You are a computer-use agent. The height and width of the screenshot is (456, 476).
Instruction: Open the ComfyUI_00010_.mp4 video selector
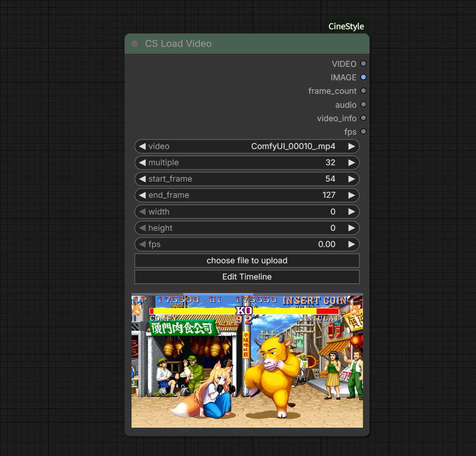[247, 146]
